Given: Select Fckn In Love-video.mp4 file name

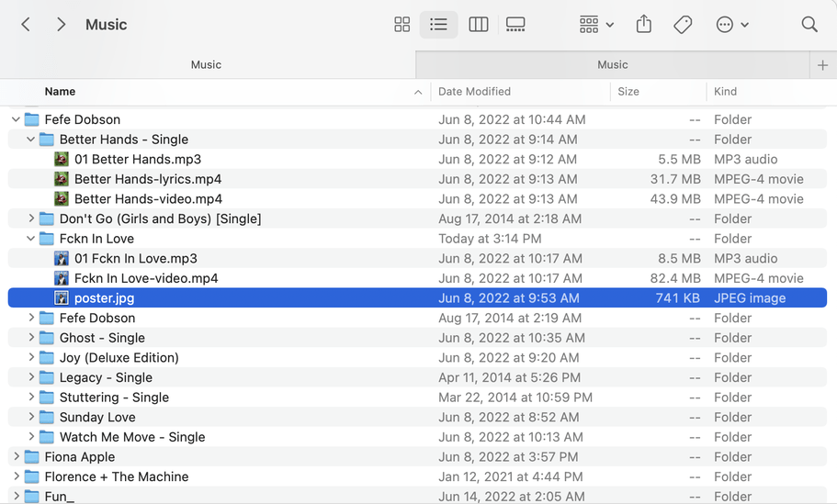Looking at the screenshot, I should click(x=146, y=278).
